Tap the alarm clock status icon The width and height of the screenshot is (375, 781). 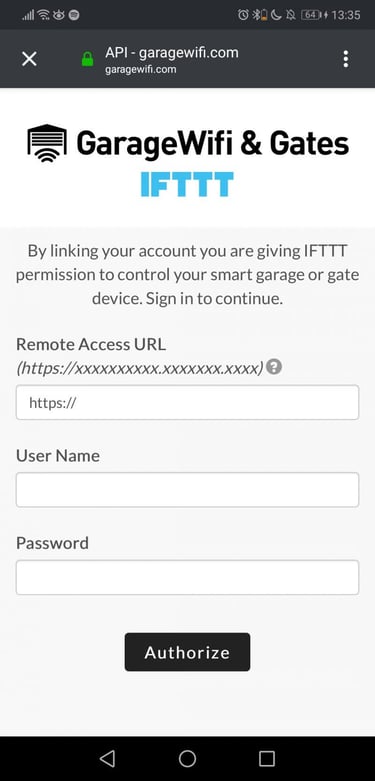(243, 15)
